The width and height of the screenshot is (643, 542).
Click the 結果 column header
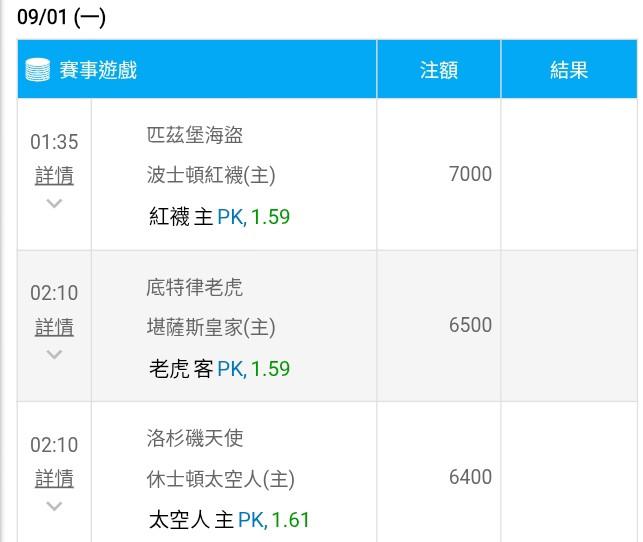coord(569,70)
